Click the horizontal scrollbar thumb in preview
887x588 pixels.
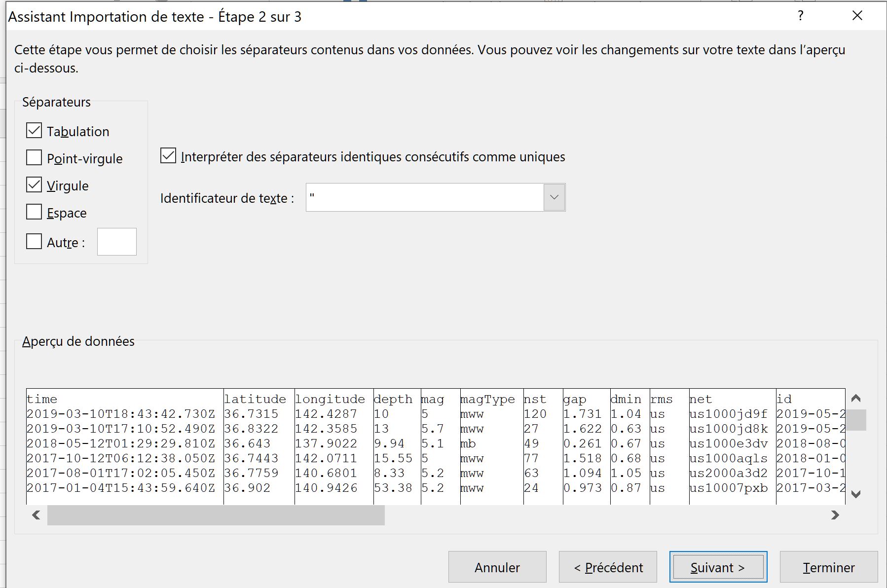pos(216,515)
